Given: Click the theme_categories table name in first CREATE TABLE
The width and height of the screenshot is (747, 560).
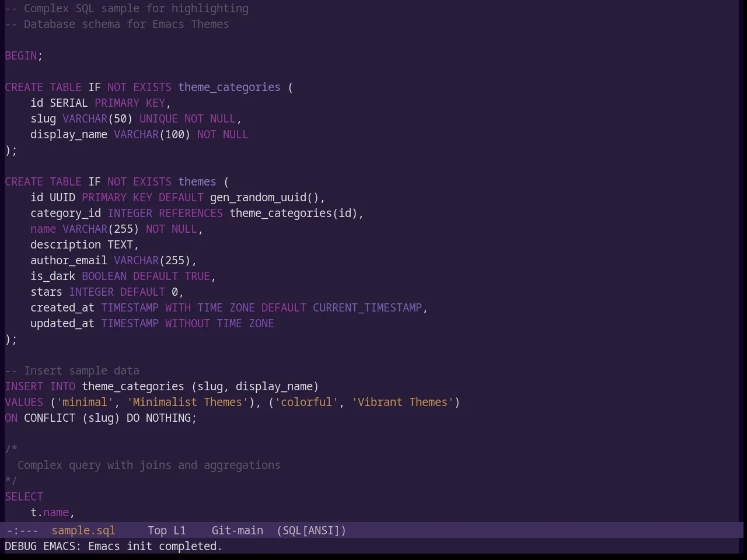Looking at the screenshot, I should 229,87.
